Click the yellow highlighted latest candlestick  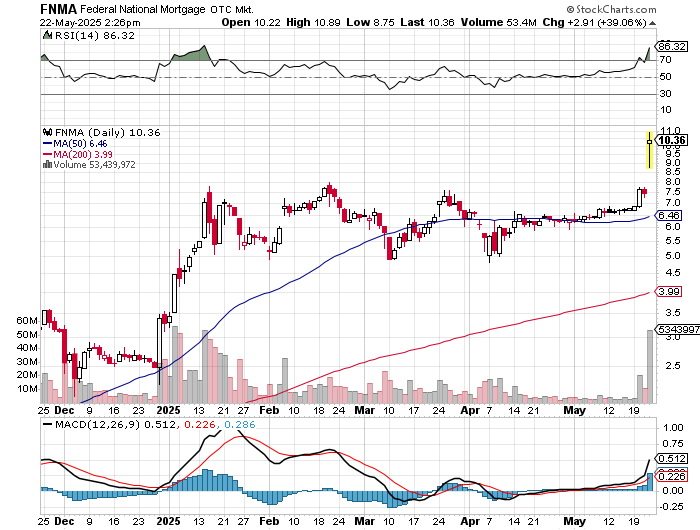tap(650, 150)
